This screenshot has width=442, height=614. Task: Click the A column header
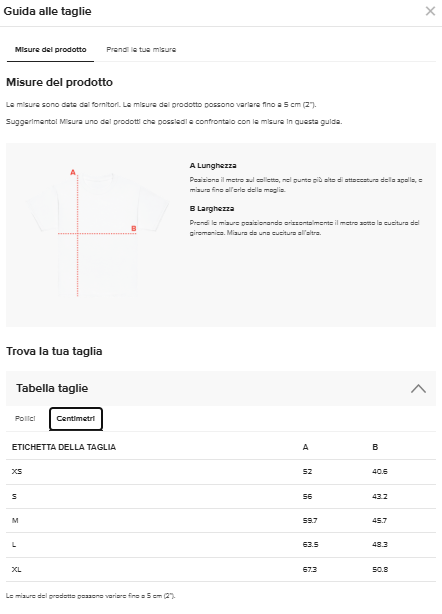click(x=305, y=447)
